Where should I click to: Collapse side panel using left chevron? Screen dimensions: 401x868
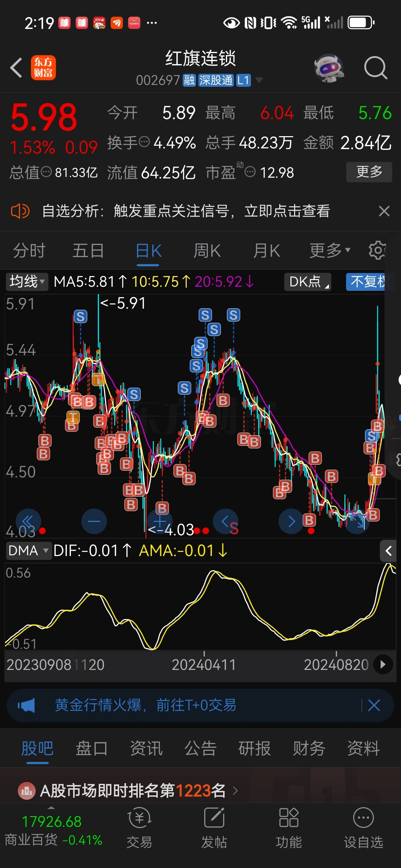coord(388,551)
